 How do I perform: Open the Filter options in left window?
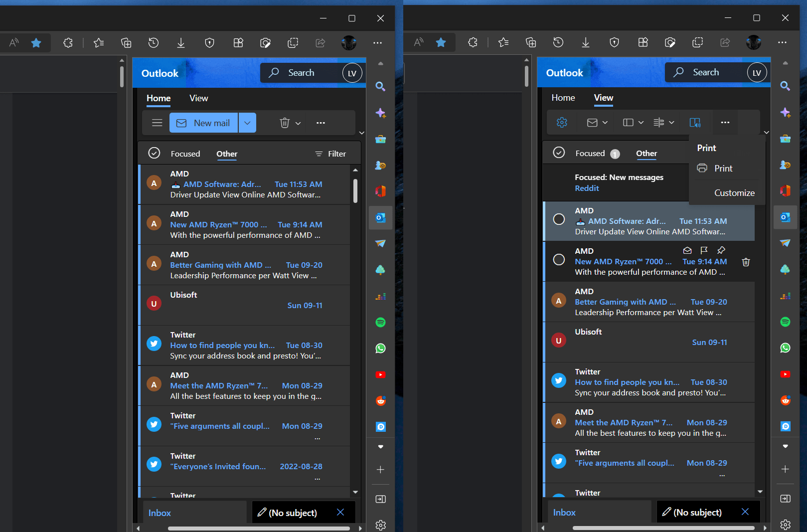[330, 154]
